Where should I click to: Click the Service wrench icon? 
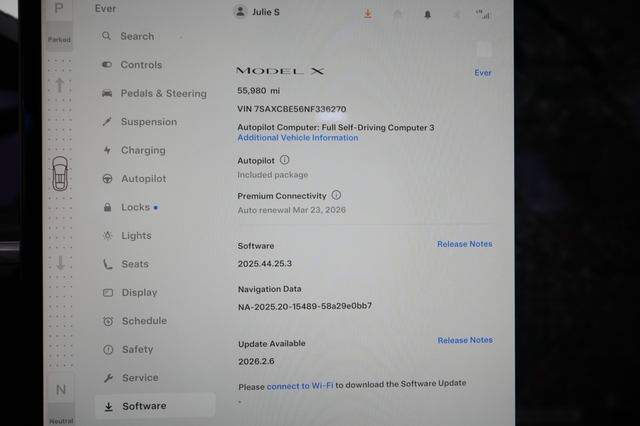(108, 378)
